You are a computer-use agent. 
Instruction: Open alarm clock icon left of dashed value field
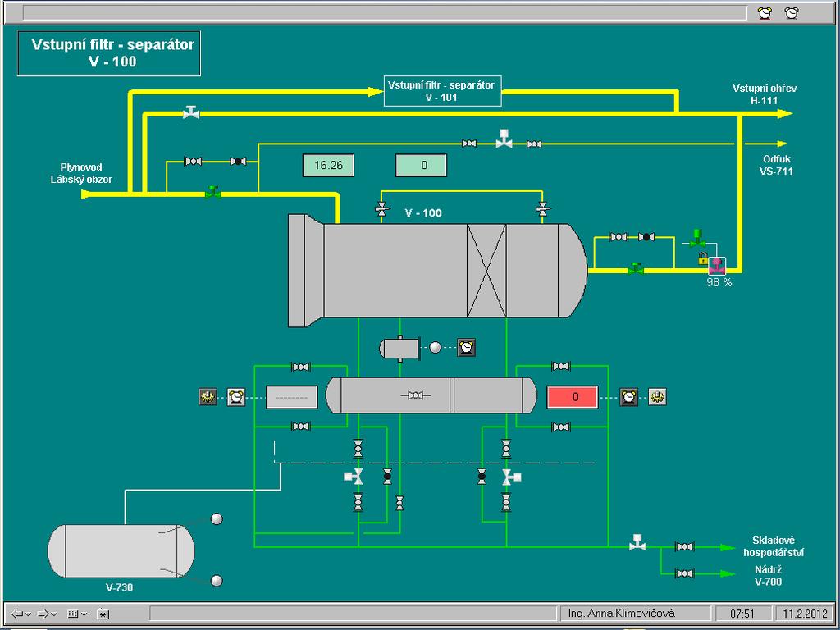point(235,397)
